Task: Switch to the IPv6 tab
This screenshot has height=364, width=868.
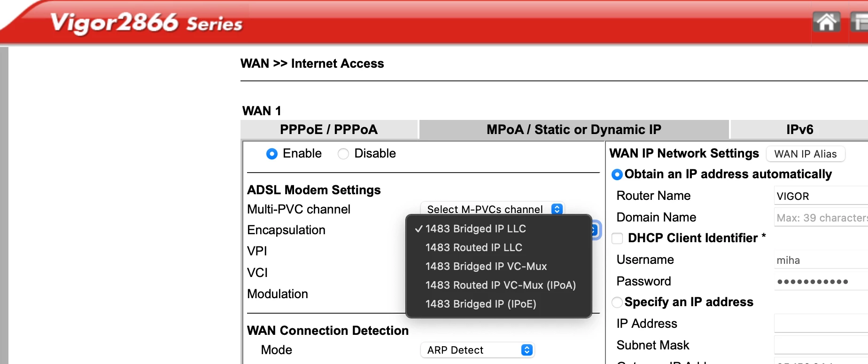Action: [799, 129]
